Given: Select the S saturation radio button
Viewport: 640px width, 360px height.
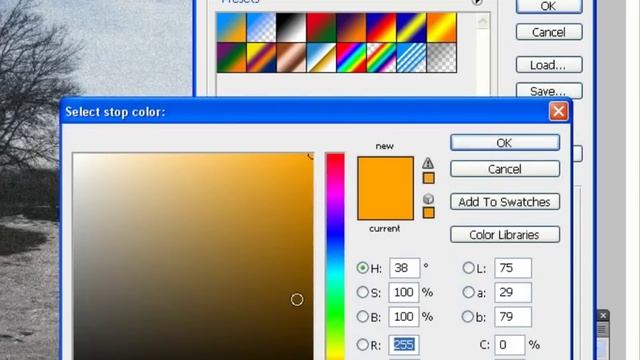Looking at the screenshot, I should point(362,292).
